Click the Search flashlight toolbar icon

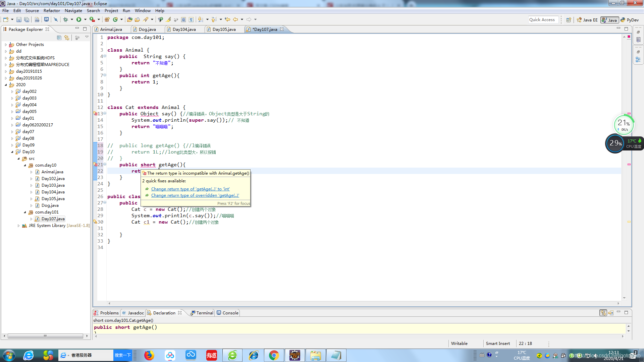point(146,20)
